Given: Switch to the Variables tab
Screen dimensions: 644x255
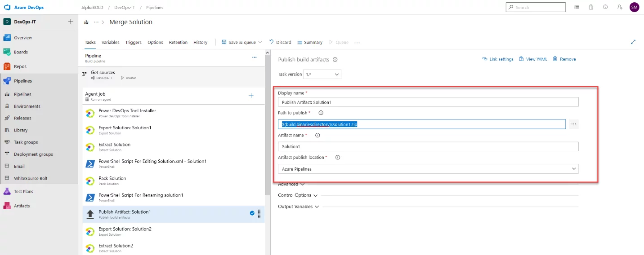Looking at the screenshot, I should 111,43.
